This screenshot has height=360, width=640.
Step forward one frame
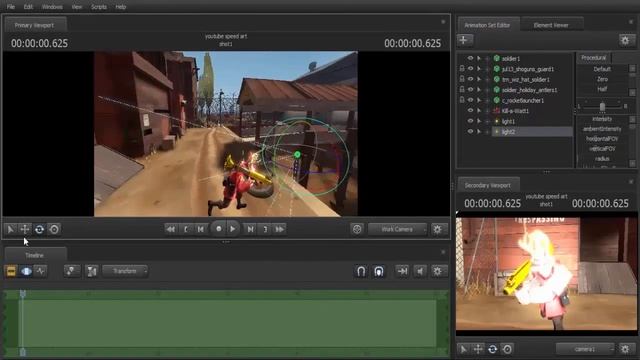[x=250, y=229]
